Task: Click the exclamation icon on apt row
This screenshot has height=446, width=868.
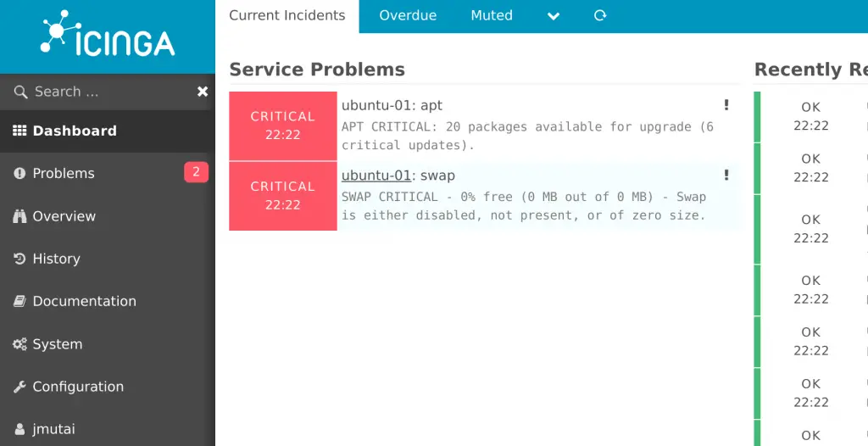Action: click(x=726, y=104)
